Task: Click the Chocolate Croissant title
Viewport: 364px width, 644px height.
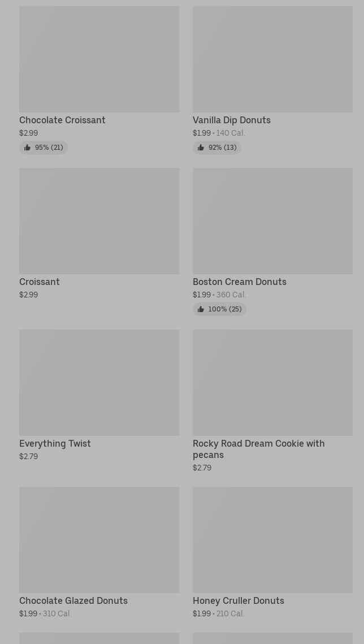Action: coord(62,120)
